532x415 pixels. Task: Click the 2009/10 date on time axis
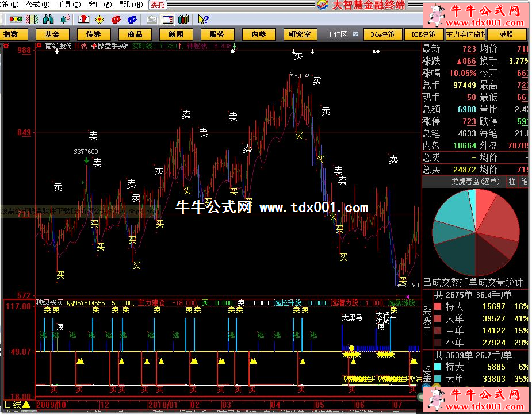point(51,405)
